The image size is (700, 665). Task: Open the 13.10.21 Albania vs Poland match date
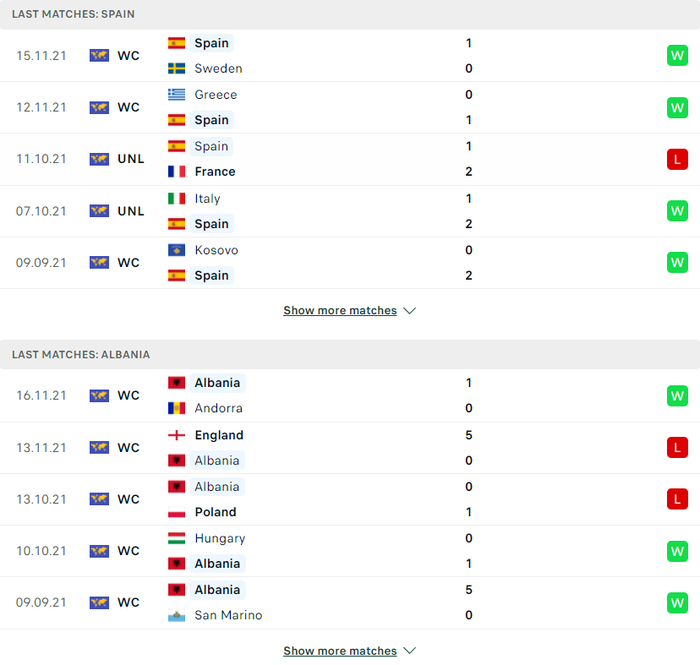41,499
